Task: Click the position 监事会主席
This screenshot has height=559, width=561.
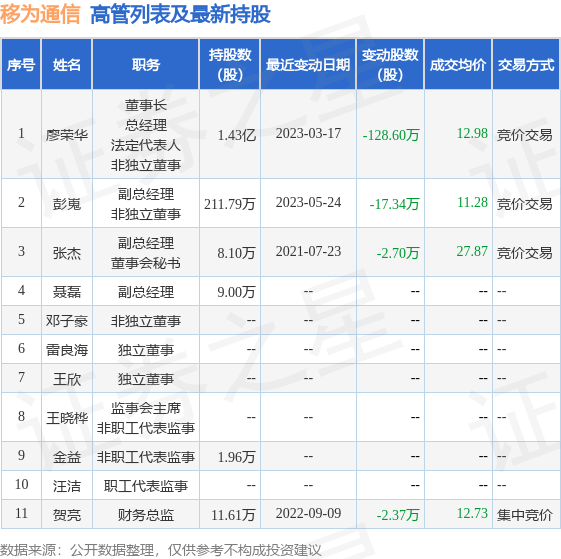Action: pos(146,408)
